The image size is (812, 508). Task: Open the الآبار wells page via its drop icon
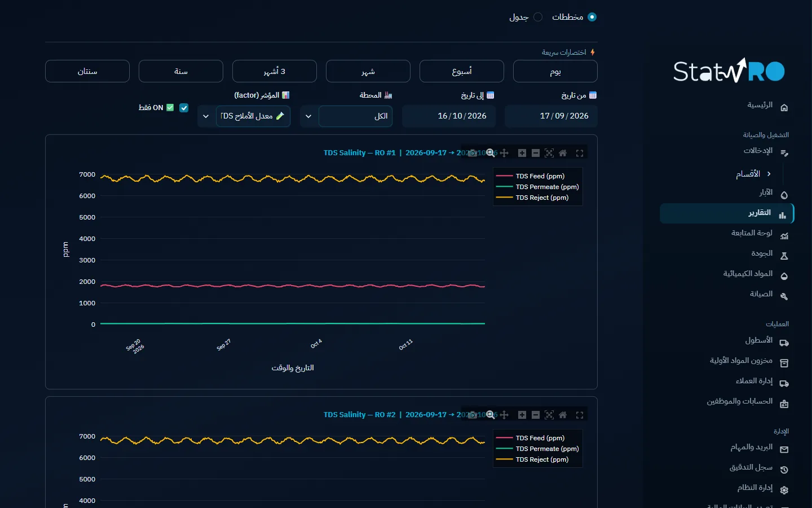[x=784, y=195]
